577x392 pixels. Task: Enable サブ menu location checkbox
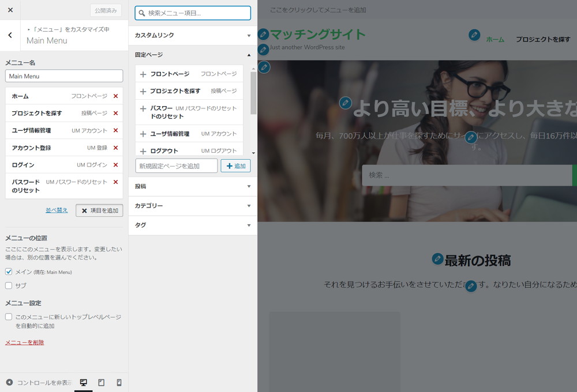click(x=9, y=285)
